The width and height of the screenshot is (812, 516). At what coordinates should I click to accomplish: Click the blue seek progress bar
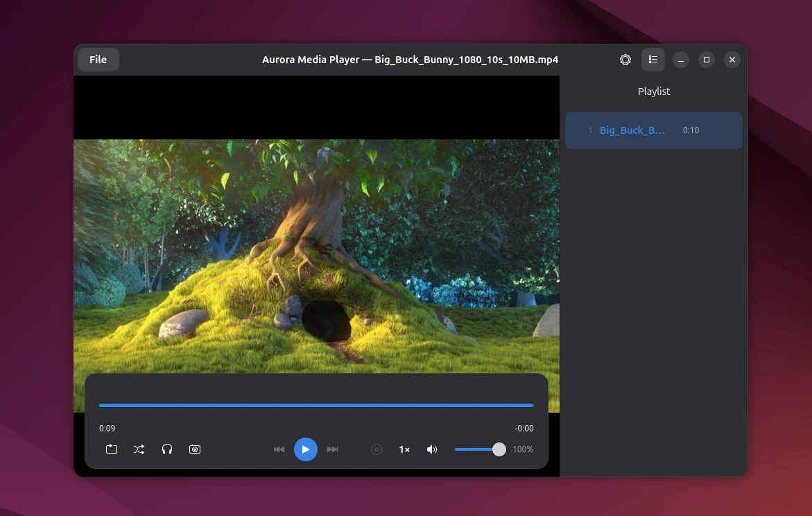[316, 405]
